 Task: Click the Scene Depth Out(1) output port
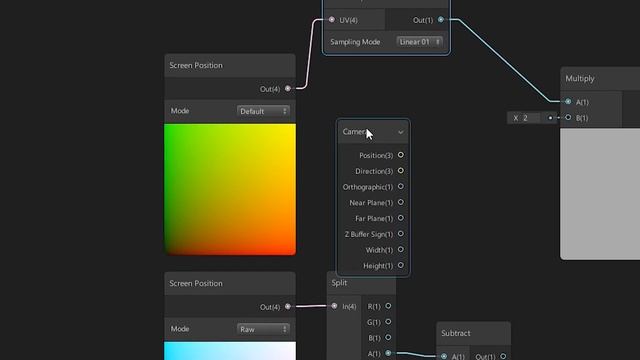[x=441, y=19]
